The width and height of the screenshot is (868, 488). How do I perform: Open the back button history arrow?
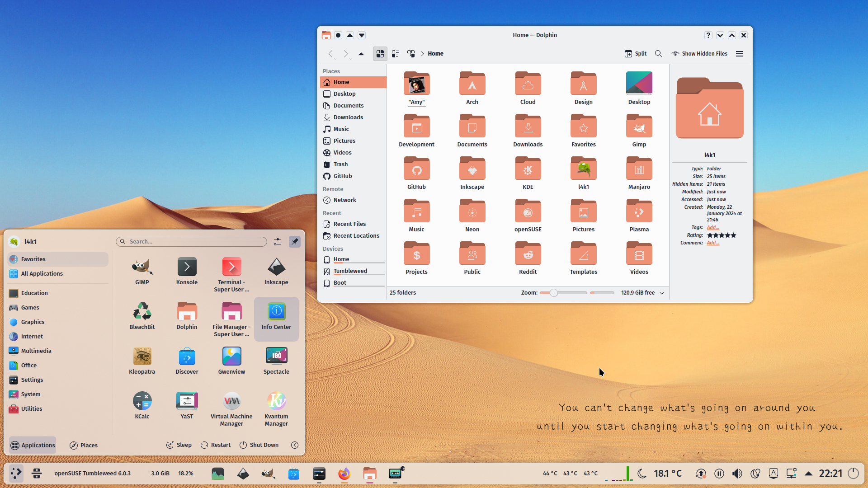[x=335, y=59]
